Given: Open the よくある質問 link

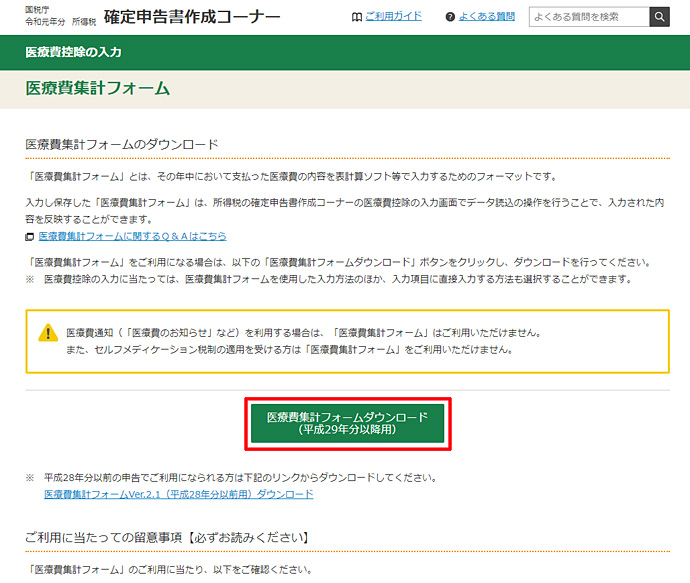Looking at the screenshot, I should coord(487,17).
